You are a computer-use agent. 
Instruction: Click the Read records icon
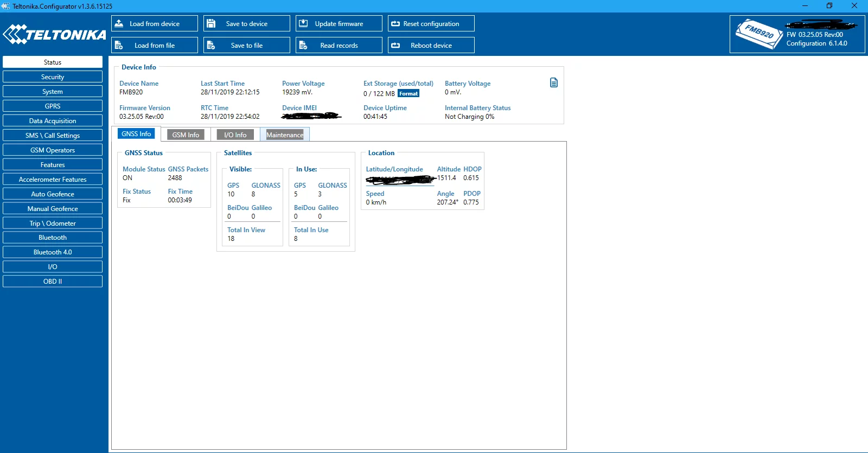(x=303, y=45)
